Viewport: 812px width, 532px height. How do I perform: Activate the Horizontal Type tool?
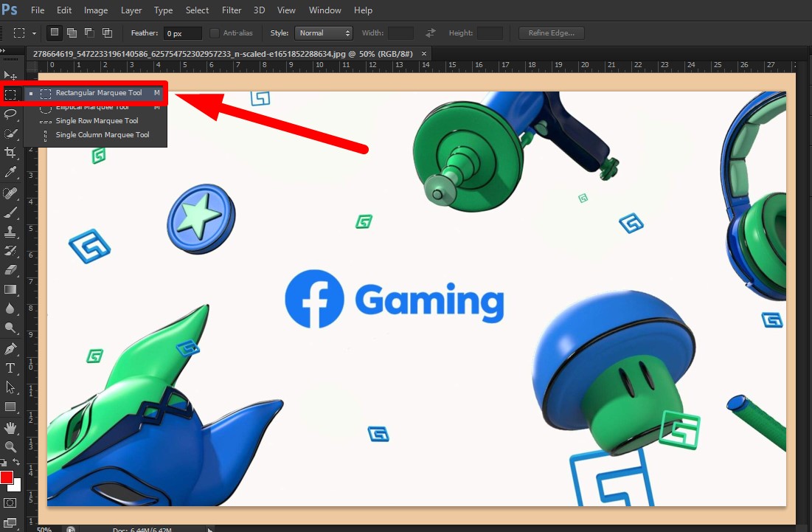click(x=10, y=367)
